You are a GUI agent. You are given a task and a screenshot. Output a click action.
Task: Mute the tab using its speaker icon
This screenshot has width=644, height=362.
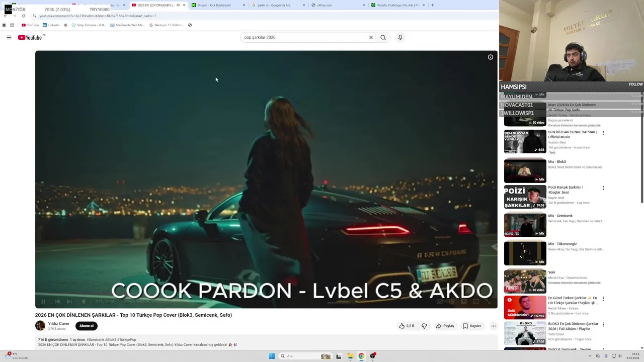[x=178, y=5]
